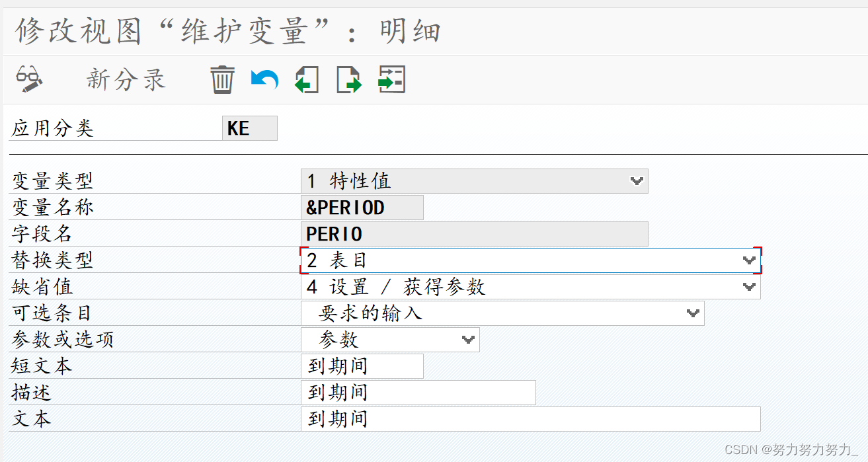Open the 变量类型 dropdown
This screenshot has height=462, width=868.
[x=636, y=180]
